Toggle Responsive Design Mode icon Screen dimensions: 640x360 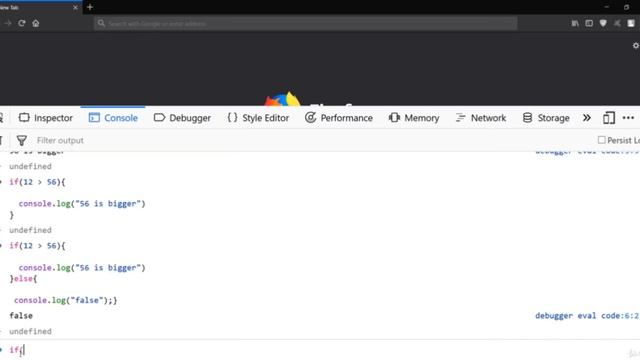coord(609,118)
